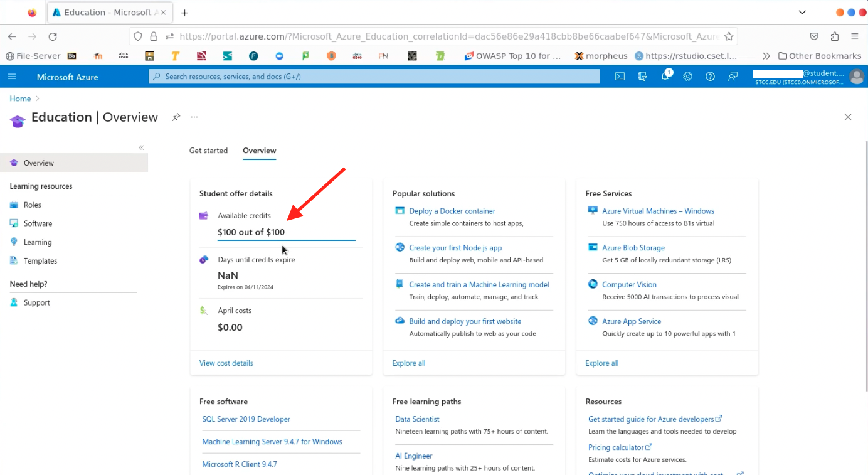The width and height of the screenshot is (868, 475).
Task: Click the available credits $100 out of $100
Action: click(x=251, y=232)
